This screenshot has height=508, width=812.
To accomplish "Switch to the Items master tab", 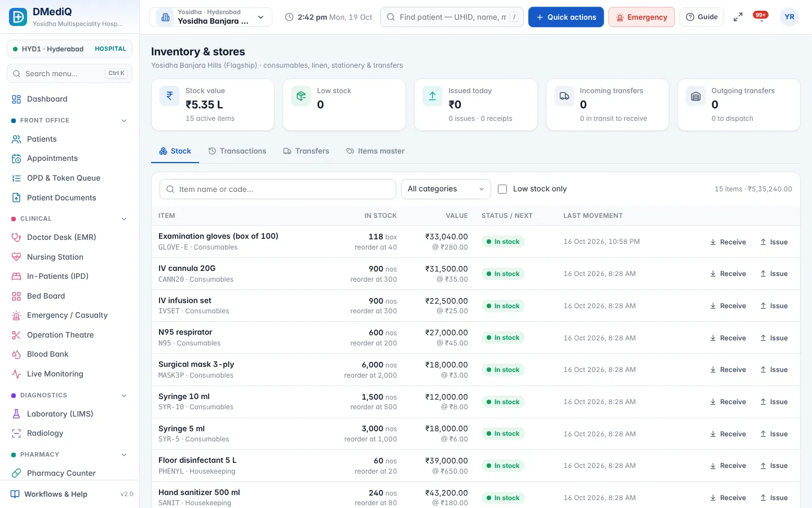I will (376, 151).
